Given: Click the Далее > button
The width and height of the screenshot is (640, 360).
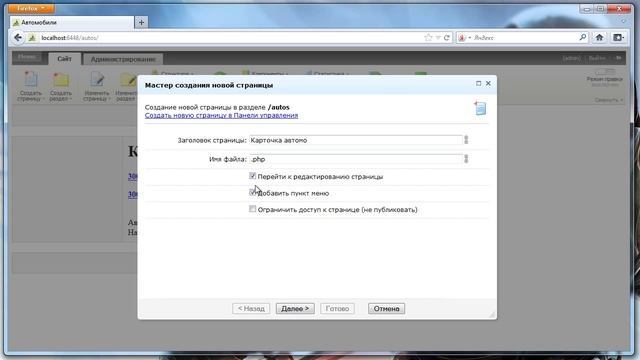Looking at the screenshot, I should [x=295, y=309].
